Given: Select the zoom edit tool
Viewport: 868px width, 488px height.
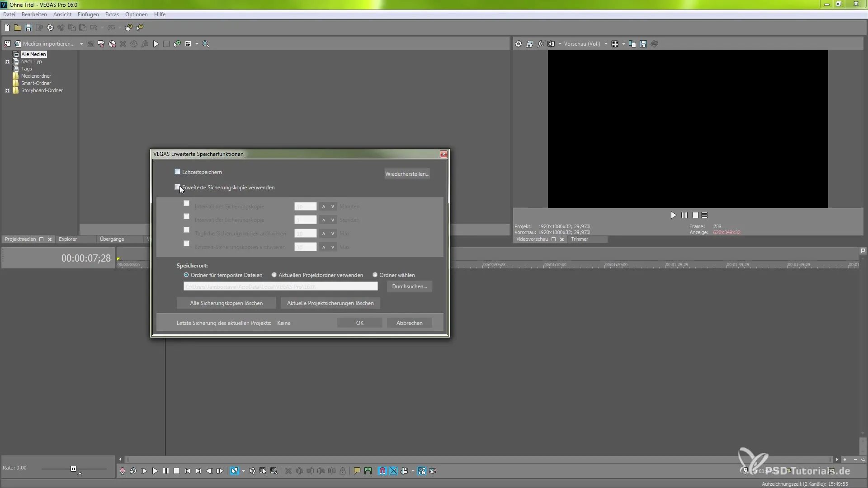Looking at the screenshot, I should (x=274, y=471).
